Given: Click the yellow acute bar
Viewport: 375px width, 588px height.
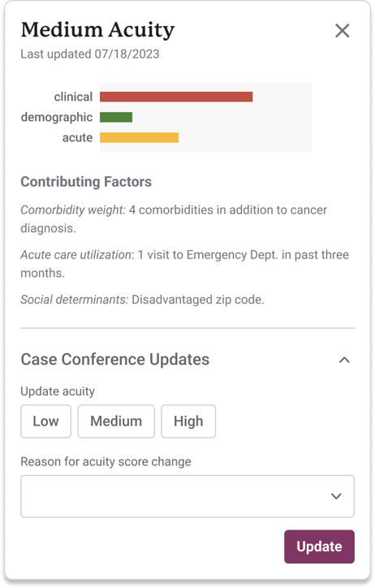Looking at the screenshot, I should tap(139, 137).
